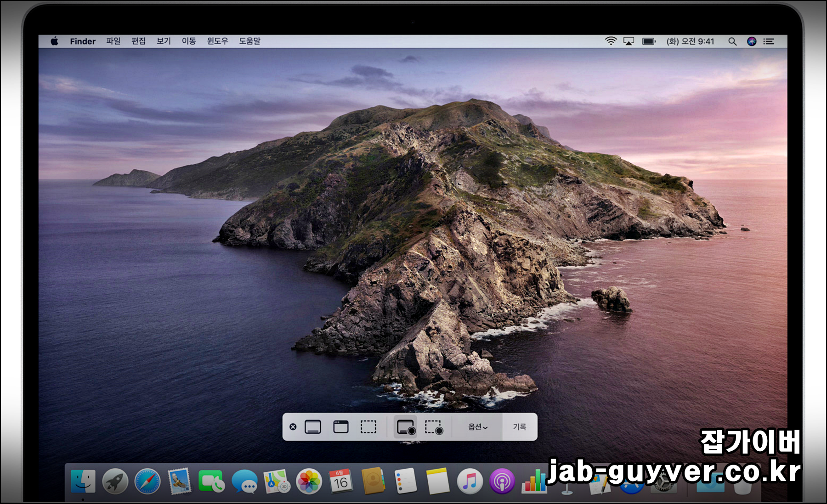Launch Music from the Dock
827x504 pixels.
click(x=470, y=481)
